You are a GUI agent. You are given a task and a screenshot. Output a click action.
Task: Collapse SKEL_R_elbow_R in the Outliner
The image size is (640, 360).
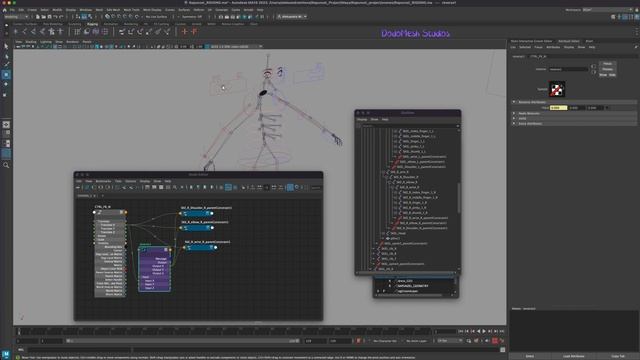[x=389, y=182]
